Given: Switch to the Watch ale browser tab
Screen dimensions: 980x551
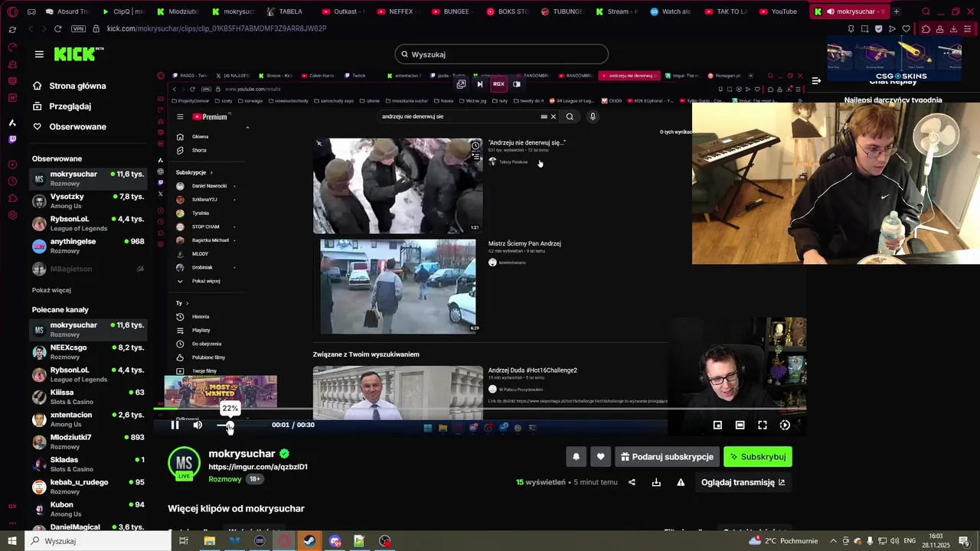Looking at the screenshot, I should (671, 11).
